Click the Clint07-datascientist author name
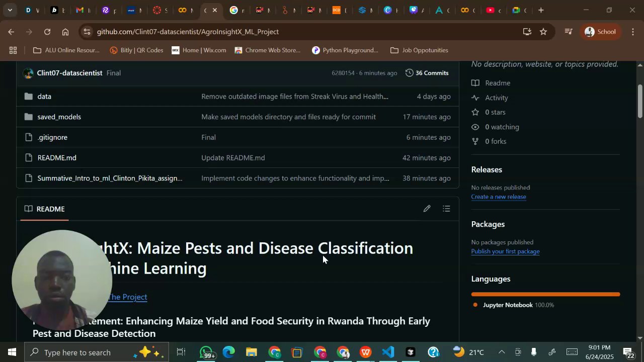This screenshot has width=644, height=362. pos(69,73)
